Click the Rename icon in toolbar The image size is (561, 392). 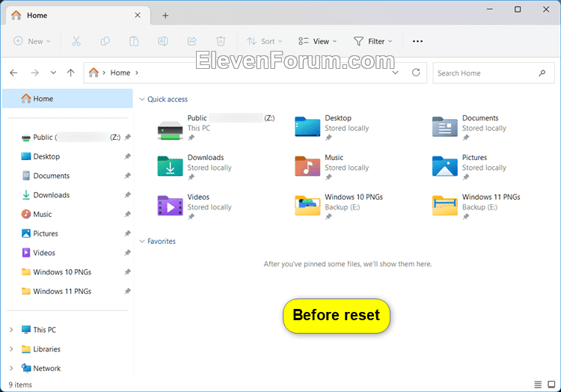[163, 41]
